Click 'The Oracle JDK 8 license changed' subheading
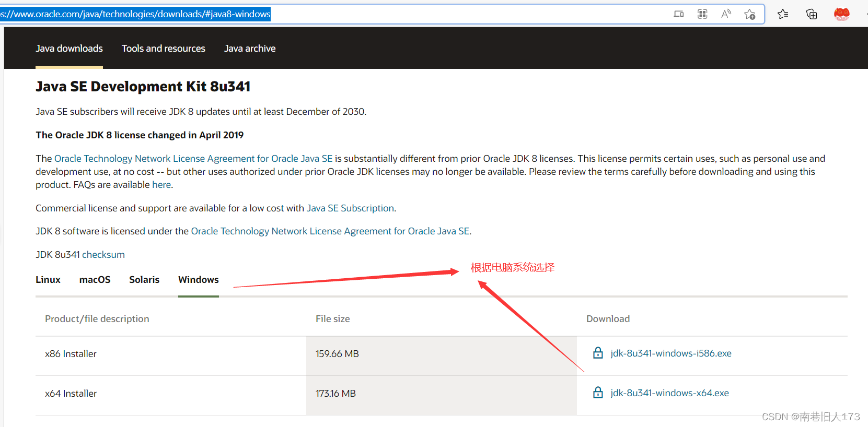 click(140, 135)
